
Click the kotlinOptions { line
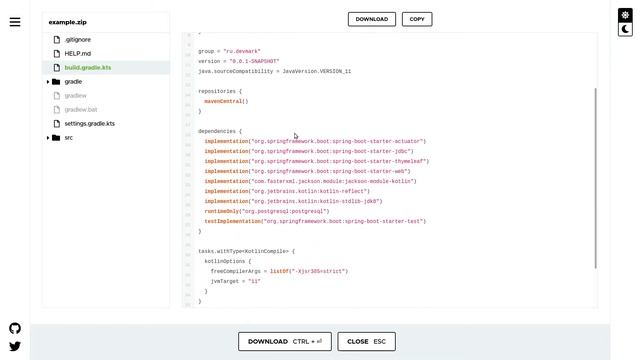228,261
